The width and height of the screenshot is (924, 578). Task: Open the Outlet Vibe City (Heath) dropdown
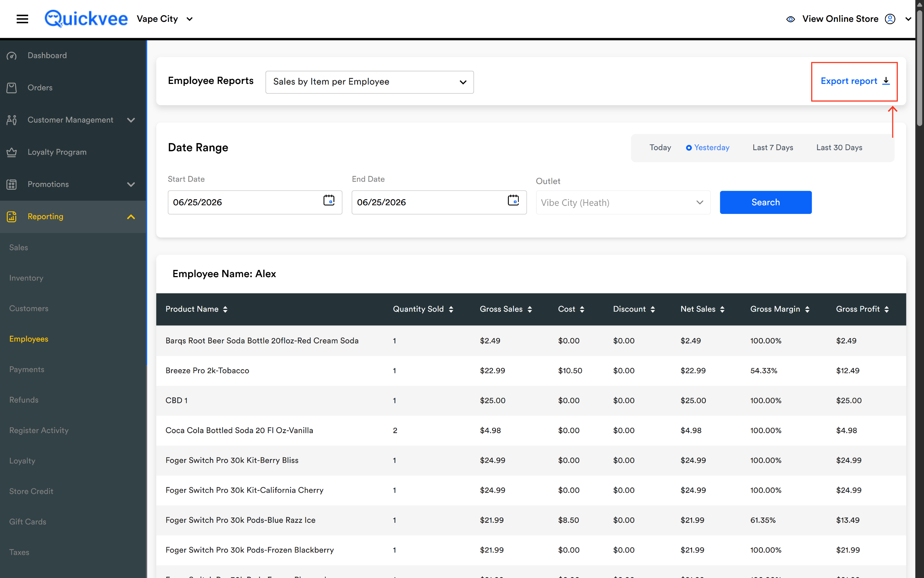point(623,203)
